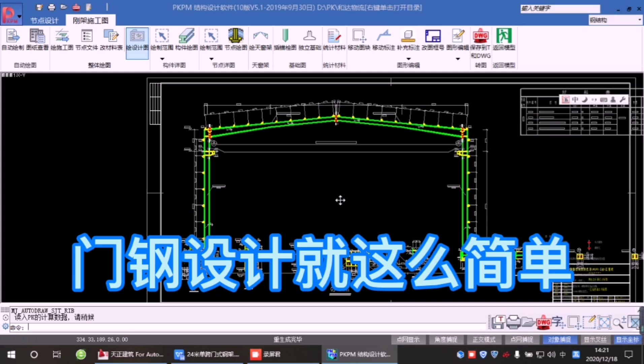Toggle 点网显示 grid display

pyautogui.click(x=408, y=339)
